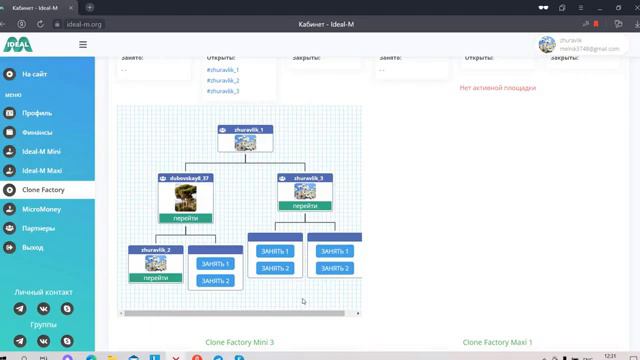The height and width of the screenshot is (360, 640).
Task: Click the Clone Factory circle icon
Action: [x=9, y=190]
